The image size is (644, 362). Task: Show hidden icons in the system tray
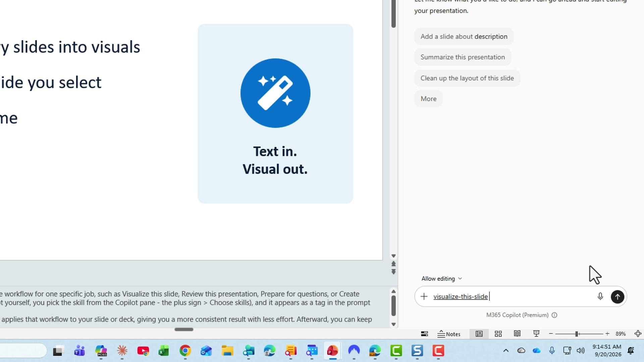pyautogui.click(x=506, y=351)
